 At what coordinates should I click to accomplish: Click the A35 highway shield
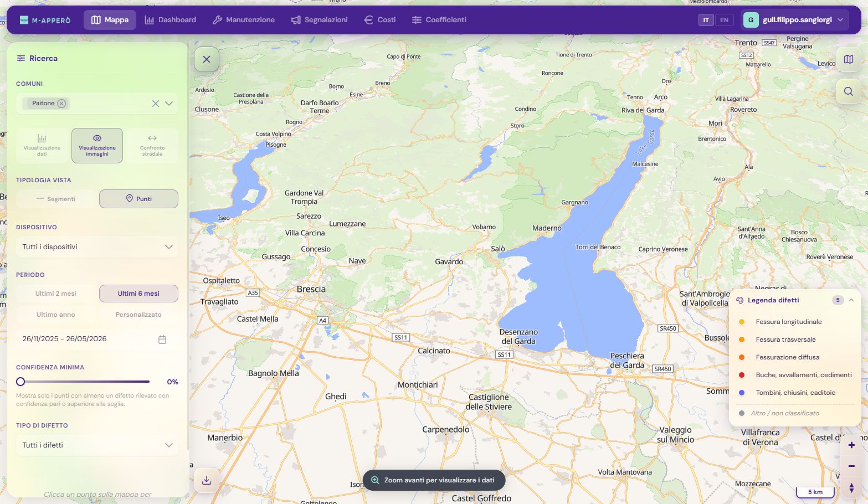pos(253,292)
